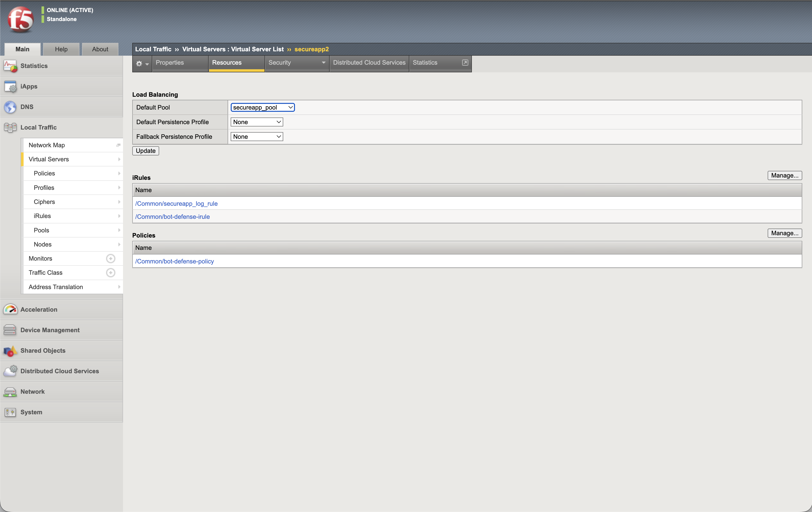Viewport: 812px width, 512px height.
Task: Open Monitors in the sidebar
Action: click(40, 259)
